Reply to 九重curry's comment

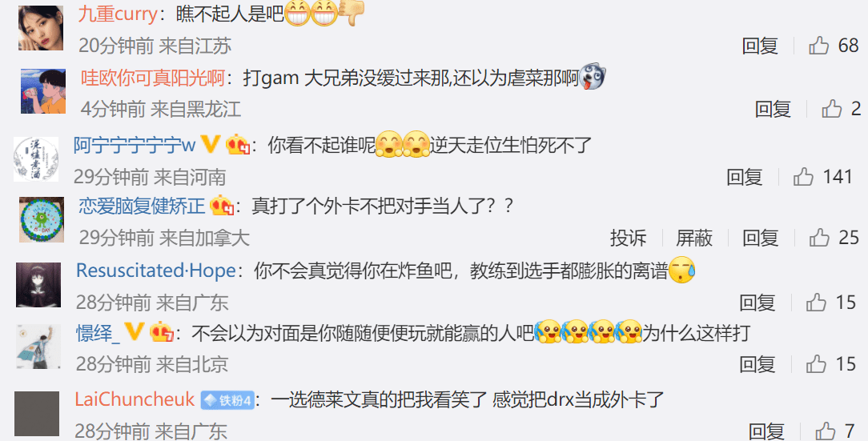pos(760,46)
